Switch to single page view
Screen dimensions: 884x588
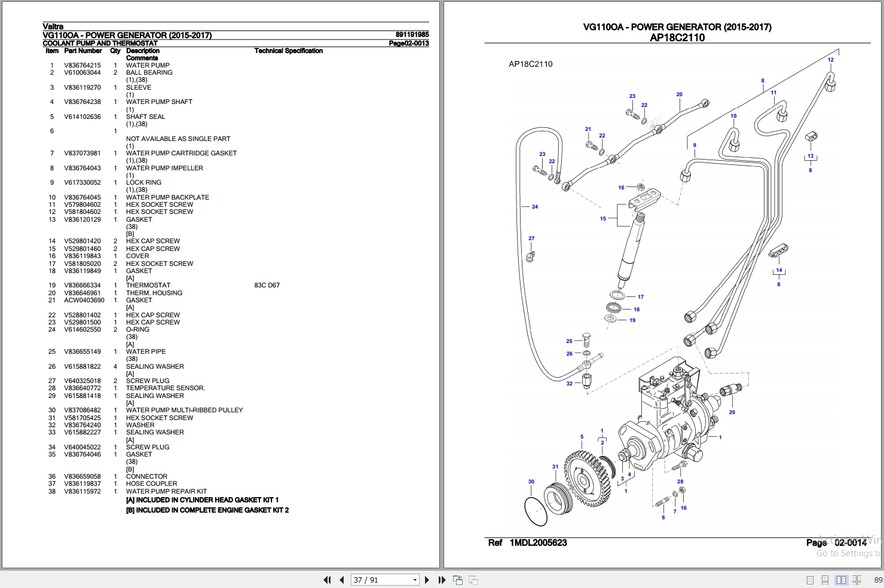(810, 580)
